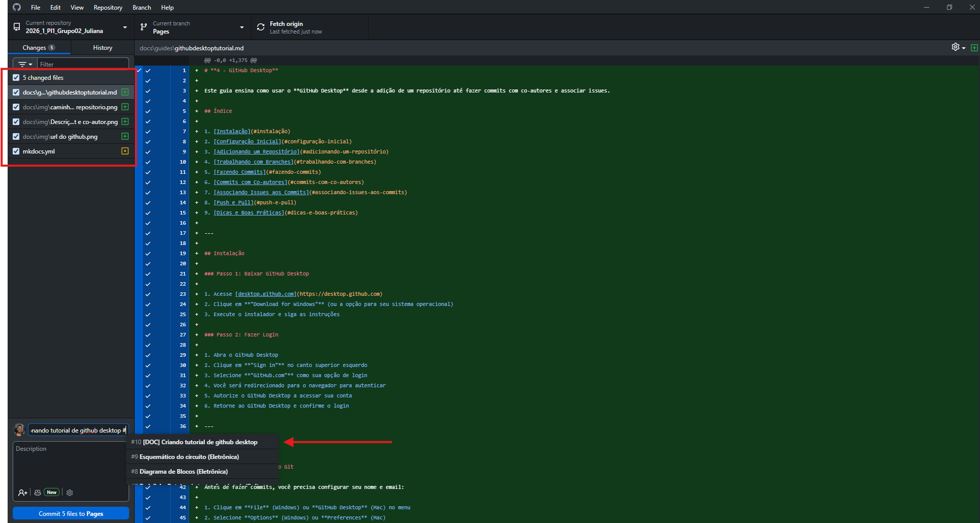This screenshot has height=523, width=980.
Task: Select githubdesktoptutorial.md file row
Action: pyautogui.click(x=71, y=93)
